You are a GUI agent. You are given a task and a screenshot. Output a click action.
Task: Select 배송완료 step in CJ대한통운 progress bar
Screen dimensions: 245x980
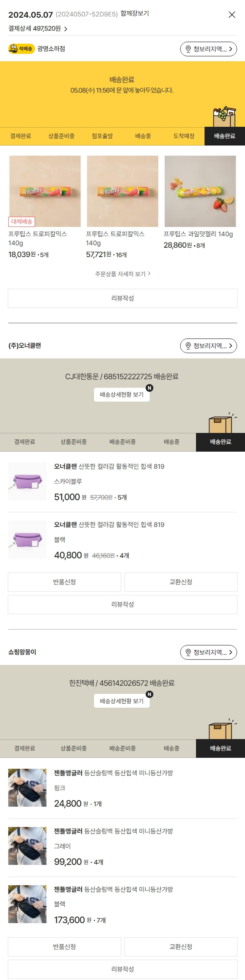click(220, 442)
